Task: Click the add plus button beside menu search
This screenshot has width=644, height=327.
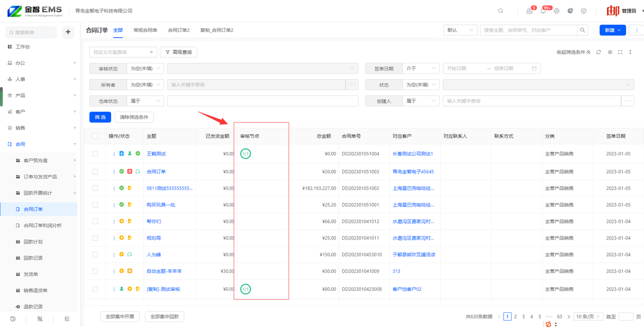Action: tap(68, 32)
